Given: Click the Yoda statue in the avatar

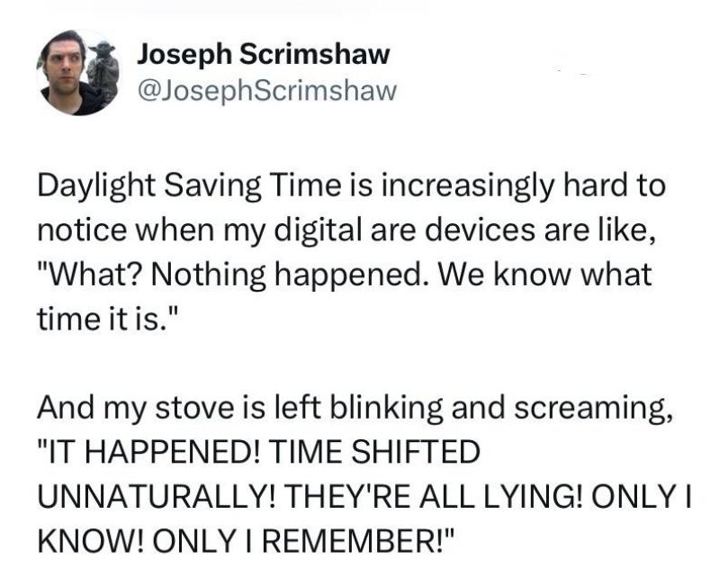Looking at the screenshot, I should (x=103, y=69).
